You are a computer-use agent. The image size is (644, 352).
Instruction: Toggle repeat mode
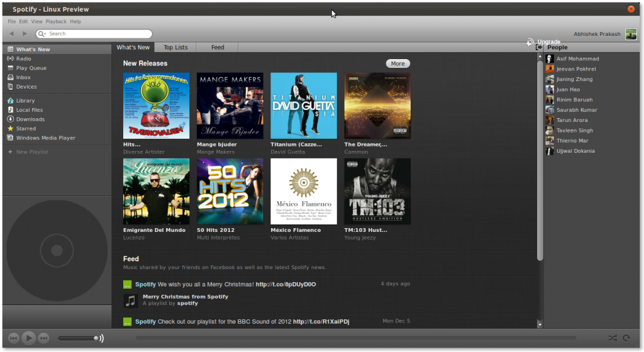tap(626, 338)
